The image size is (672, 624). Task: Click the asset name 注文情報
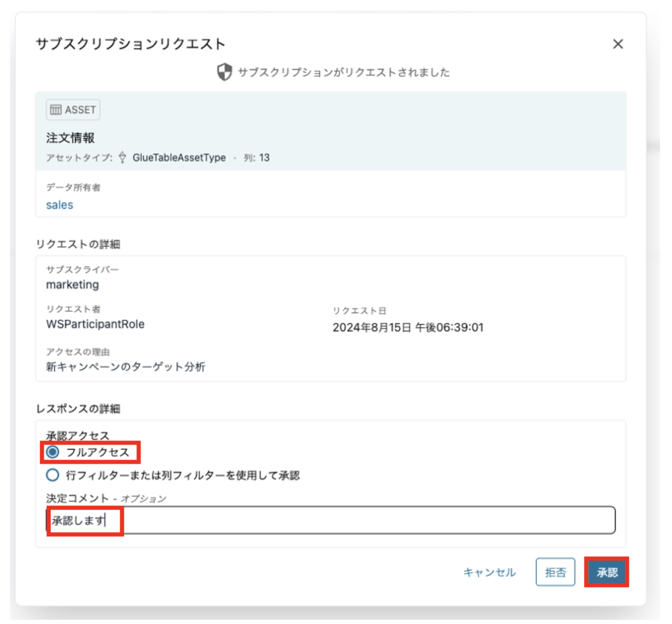[70, 138]
